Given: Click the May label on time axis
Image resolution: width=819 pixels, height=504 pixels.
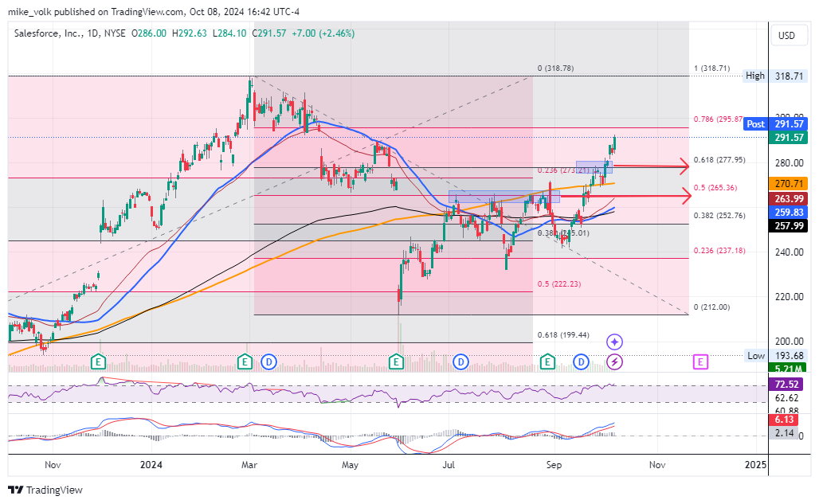Looking at the screenshot, I should [x=350, y=465].
